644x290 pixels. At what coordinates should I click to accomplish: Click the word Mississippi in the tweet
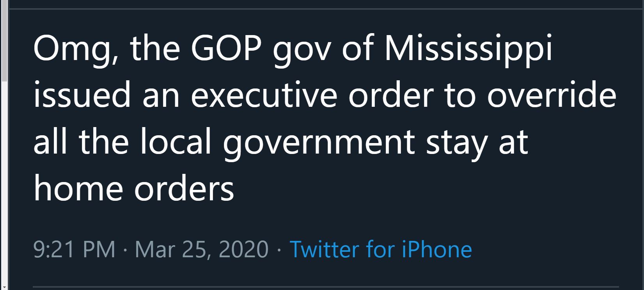click(468, 48)
